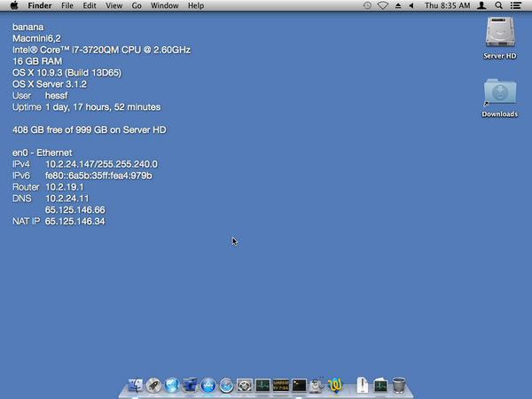Screen dimensions: 532x399
Task: Click the Eject menu bar icon
Action: pos(398,5)
